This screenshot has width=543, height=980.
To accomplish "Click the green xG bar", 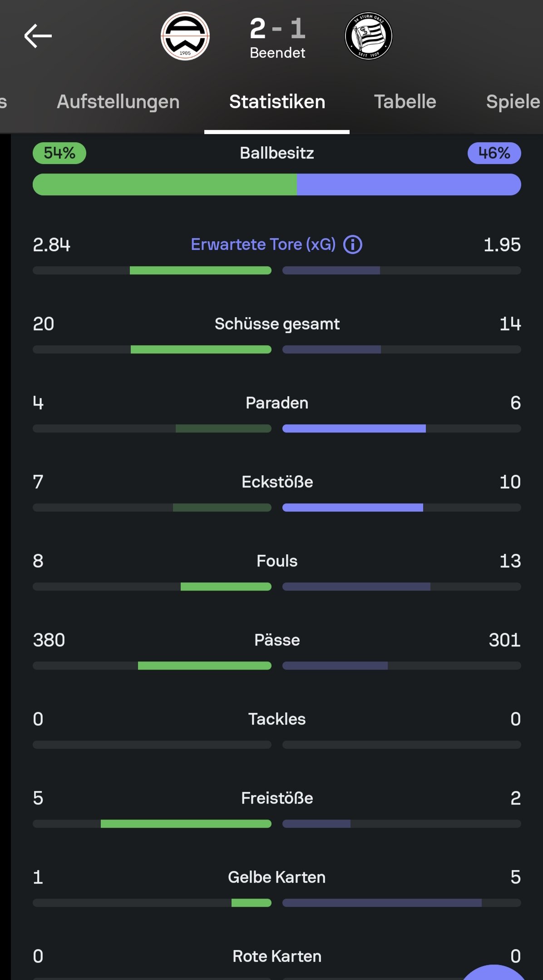I will pyautogui.click(x=200, y=271).
